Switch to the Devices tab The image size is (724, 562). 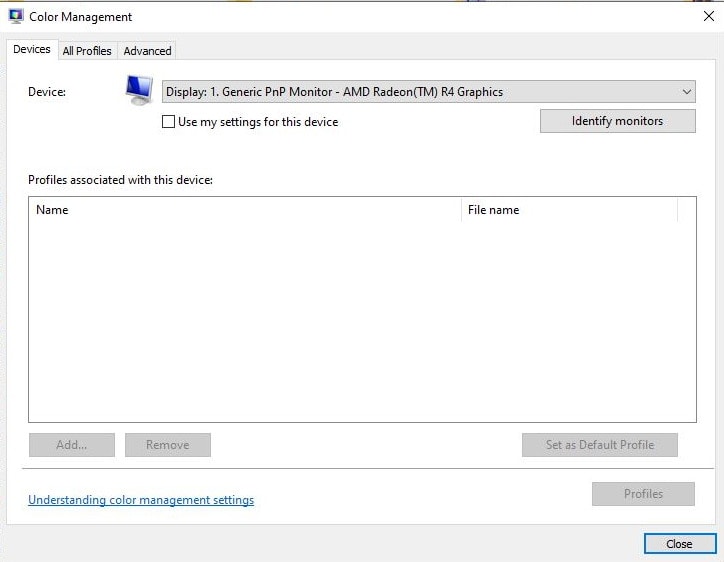coord(32,49)
